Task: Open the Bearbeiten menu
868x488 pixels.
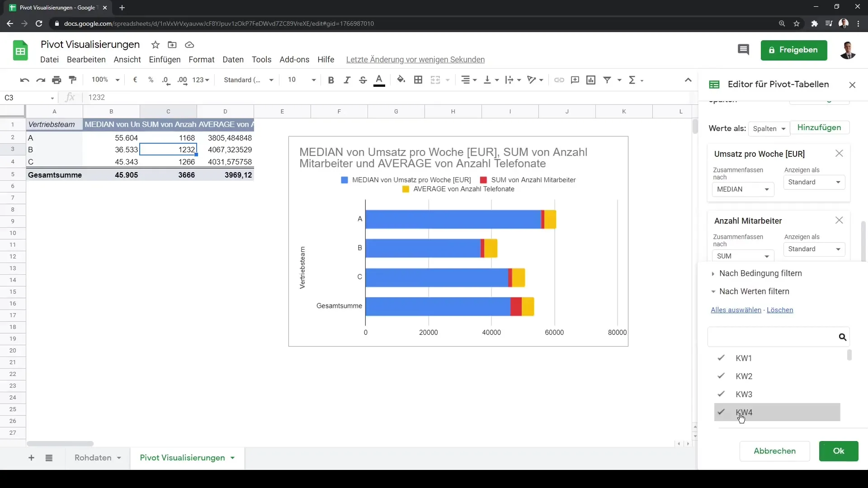Action: coord(86,60)
